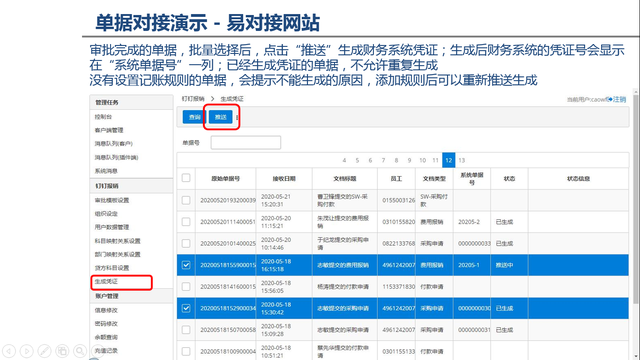Open 消息队列(插件端) in the sidebar
The height and width of the screenshot is (360, 640).
[x=117, y=158]
